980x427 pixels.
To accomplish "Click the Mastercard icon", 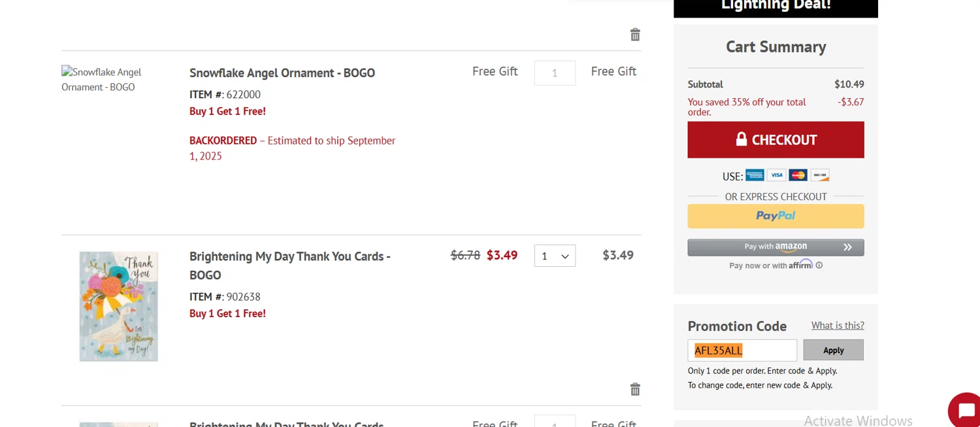I will coord(798,175).
